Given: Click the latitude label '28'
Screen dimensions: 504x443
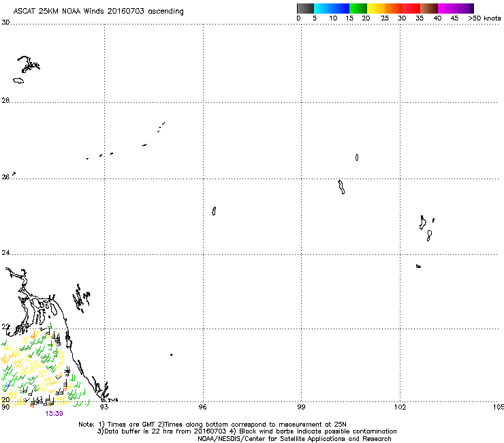Looking at the screenshot, I should coord(5,100).
